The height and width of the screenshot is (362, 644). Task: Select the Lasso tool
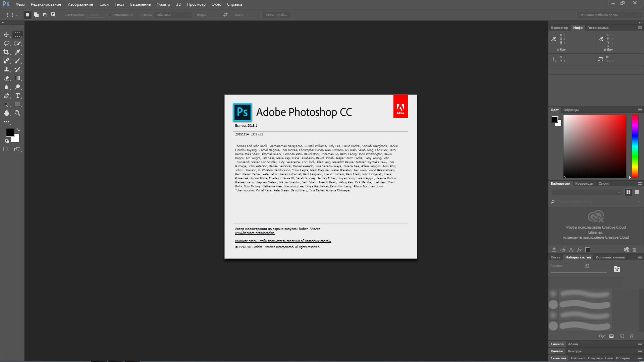click(6, 43)
